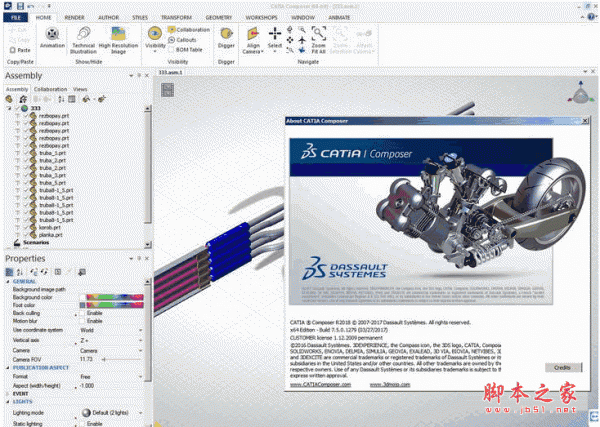Viewport: 600px width, 427px height.
Task: Click the Align Camera tool
Action: click(253, 40)
